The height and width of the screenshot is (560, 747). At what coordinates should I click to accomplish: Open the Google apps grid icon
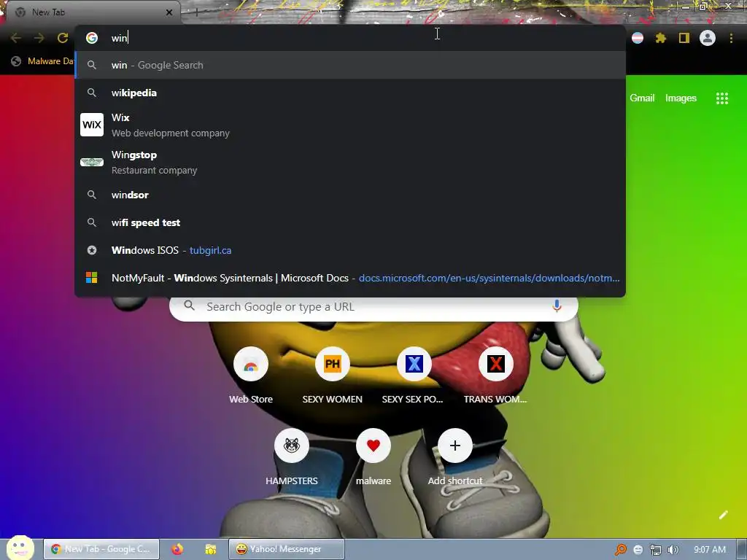pyautogui.click(x=721, y=98)
